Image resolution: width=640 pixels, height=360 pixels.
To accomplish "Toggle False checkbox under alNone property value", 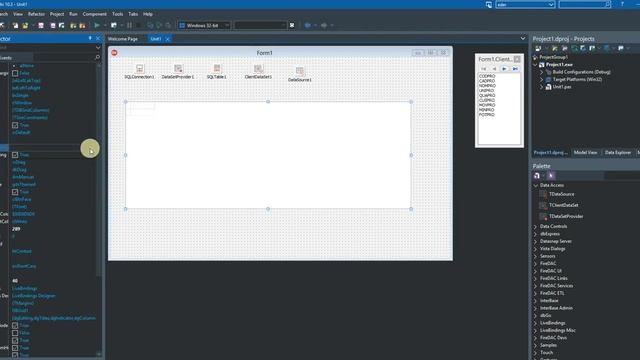I will click(15, 73).
